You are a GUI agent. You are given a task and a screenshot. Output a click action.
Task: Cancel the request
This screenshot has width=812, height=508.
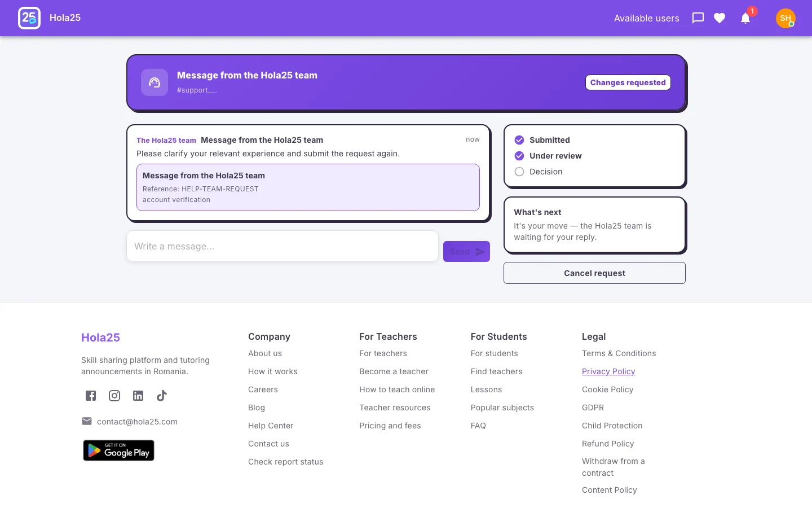pos(594,273)
